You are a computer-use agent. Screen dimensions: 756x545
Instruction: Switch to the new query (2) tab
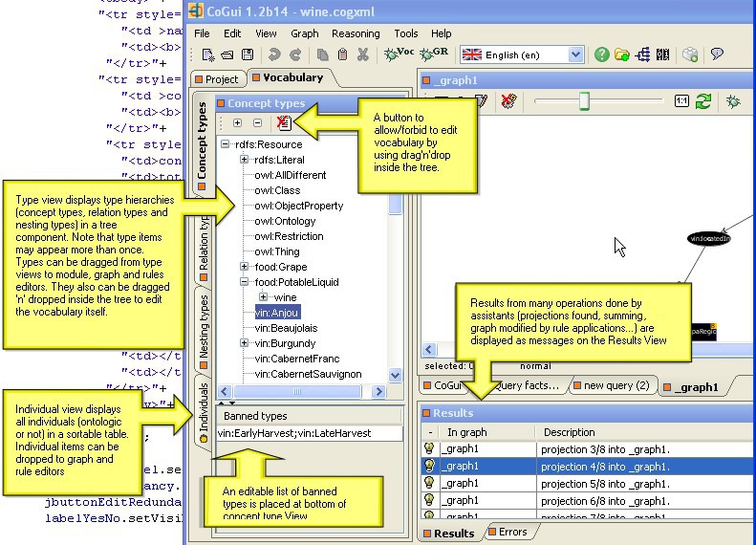[612, 386]
